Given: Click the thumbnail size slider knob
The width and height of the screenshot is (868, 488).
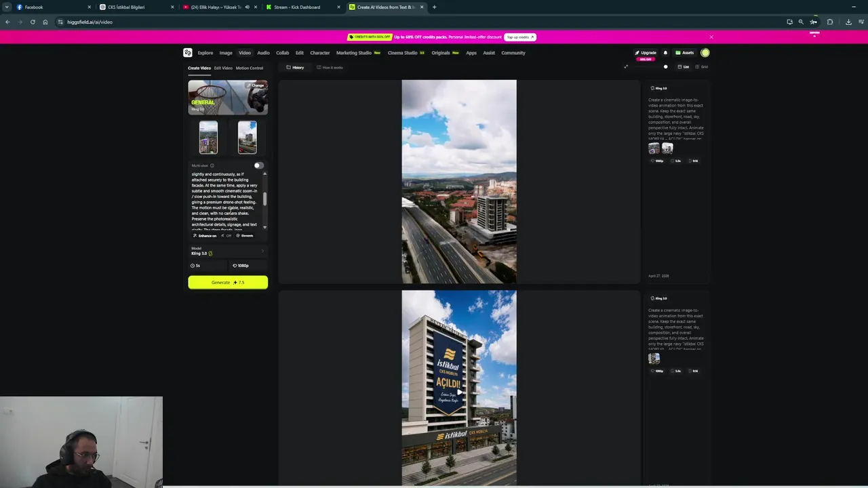Looking at the screenshot, I should (665, 67).
